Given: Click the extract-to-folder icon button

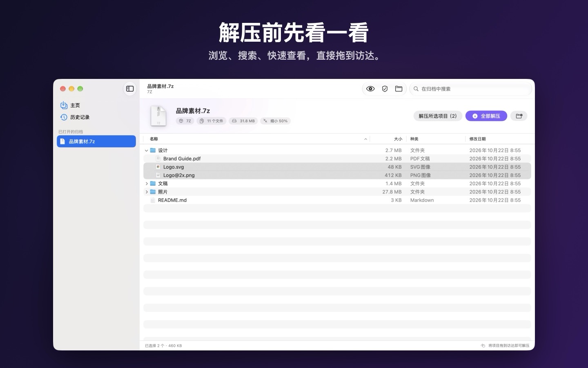Looking at the screenshot, I should point(519,116).
